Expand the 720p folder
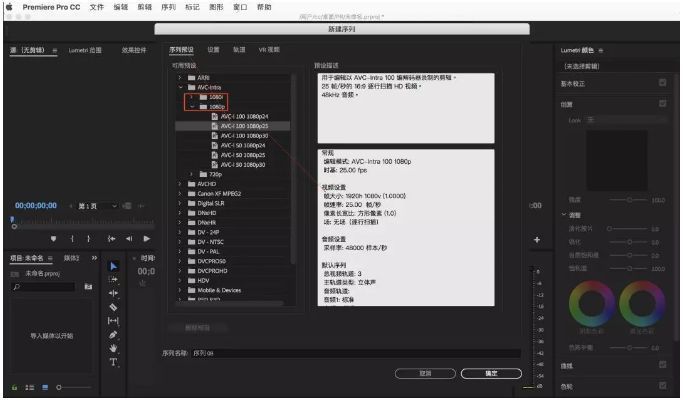This screenshot has height=403, width=683. [x=191, y=174]
